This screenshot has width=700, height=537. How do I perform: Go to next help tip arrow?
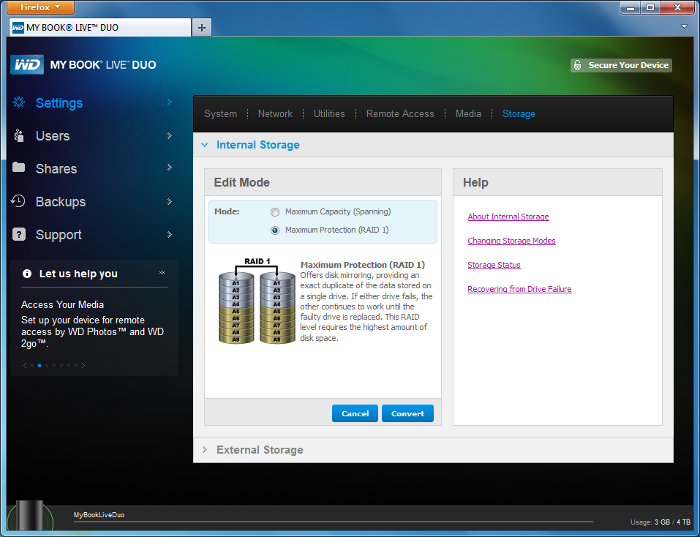pos(83,365)
